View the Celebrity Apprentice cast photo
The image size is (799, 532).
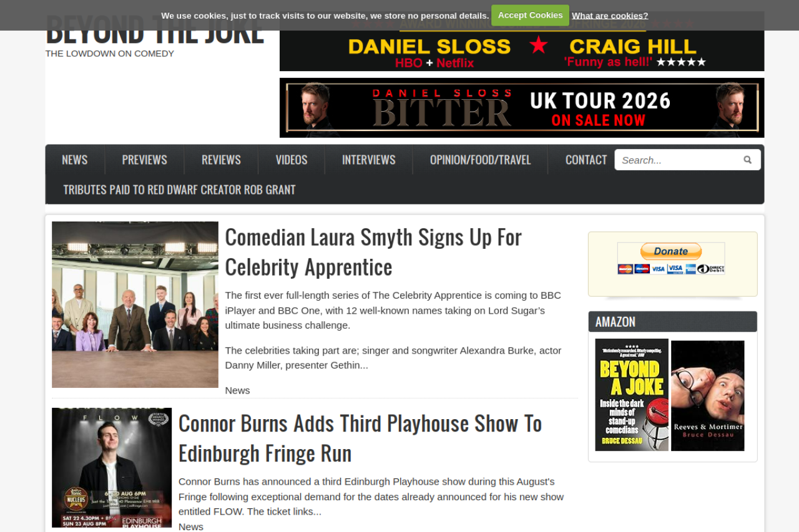135,304
